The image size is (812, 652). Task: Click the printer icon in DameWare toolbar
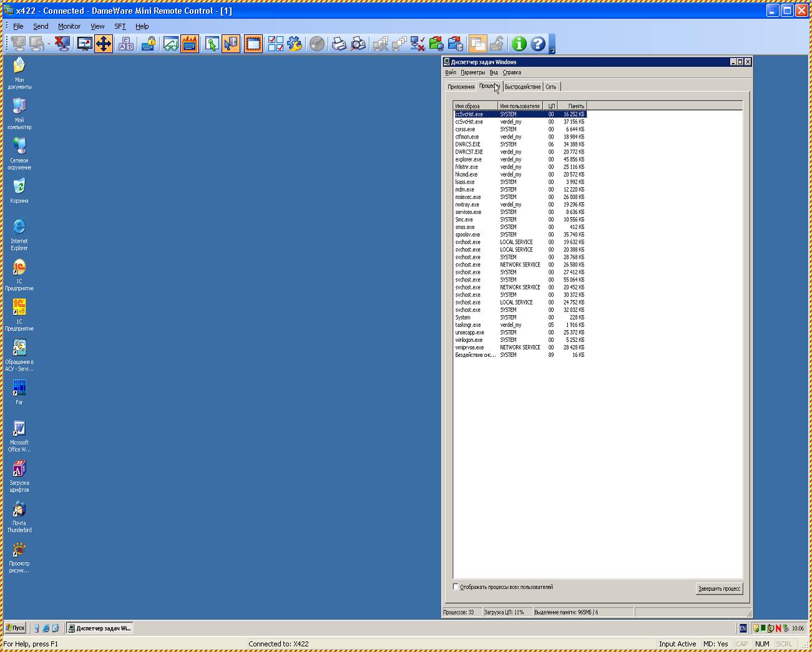[x=339, y=44]
